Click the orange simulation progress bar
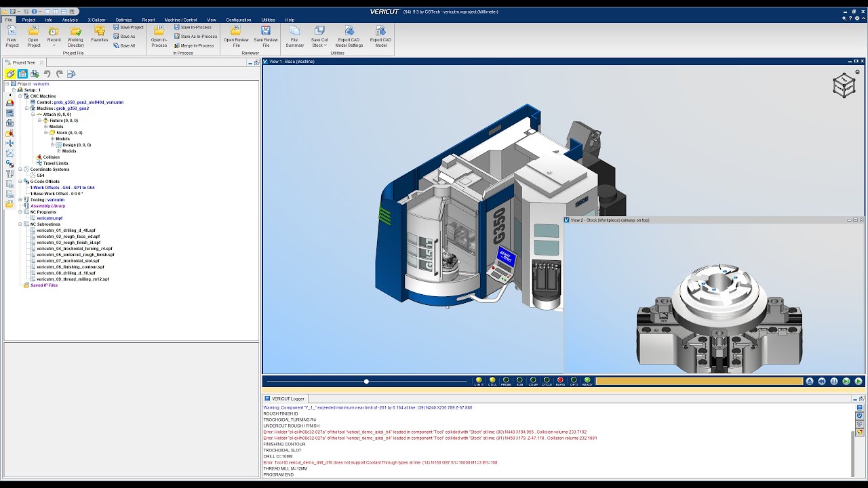Image resolution: width=868 pixels, height=488 pixels. pos(699,382)
